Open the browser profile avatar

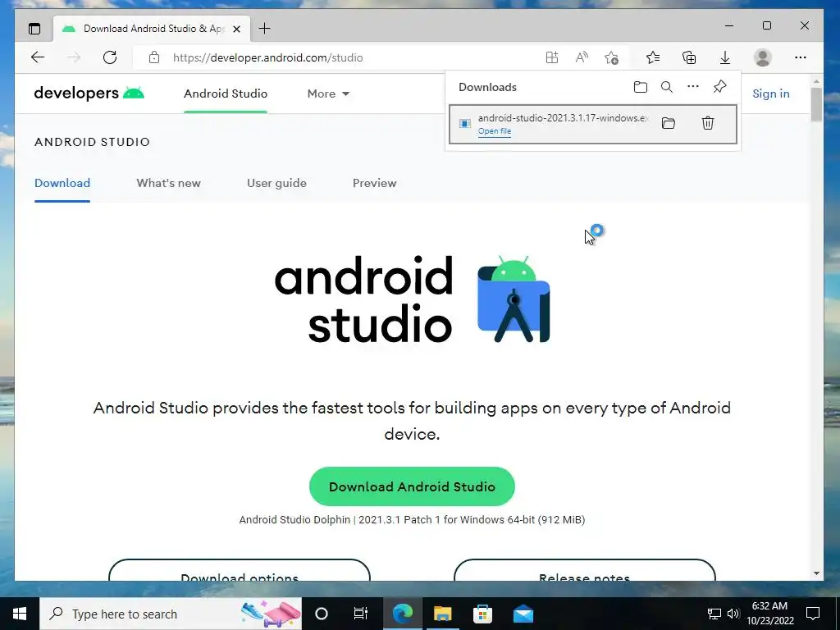click(x=762, y=57)
